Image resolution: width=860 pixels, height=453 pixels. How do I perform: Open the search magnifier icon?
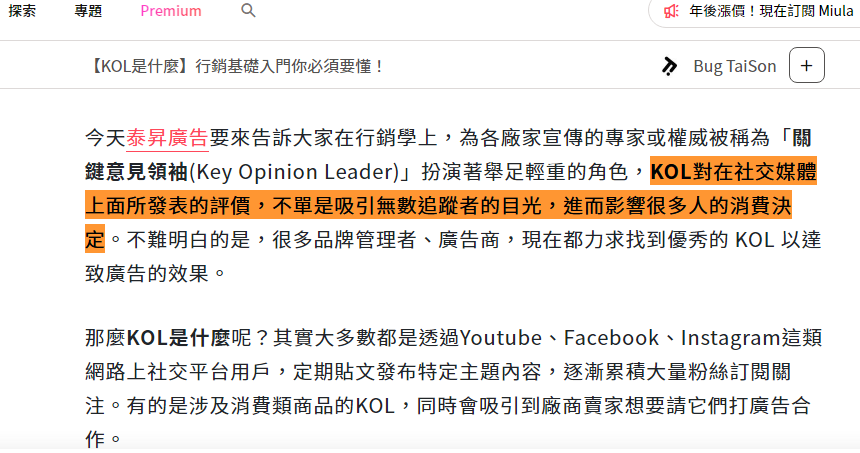pos(248,10)
